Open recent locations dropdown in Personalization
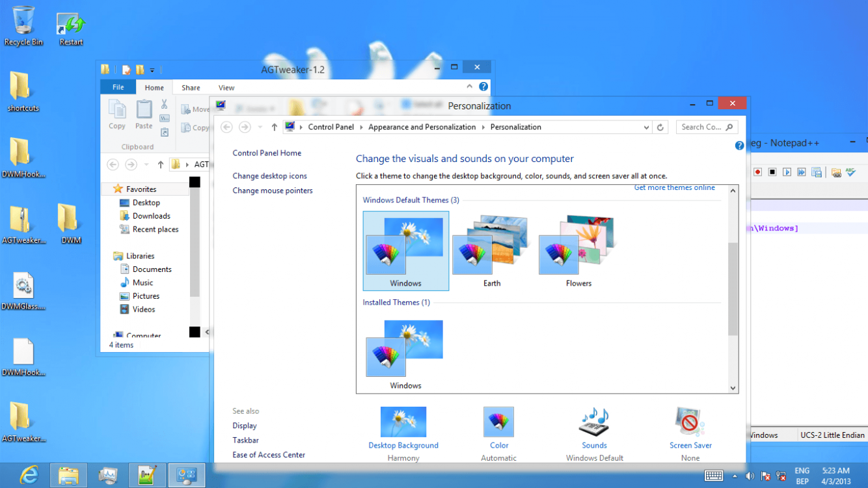Viewport: 868px width, 488px height. pos(260,128)
